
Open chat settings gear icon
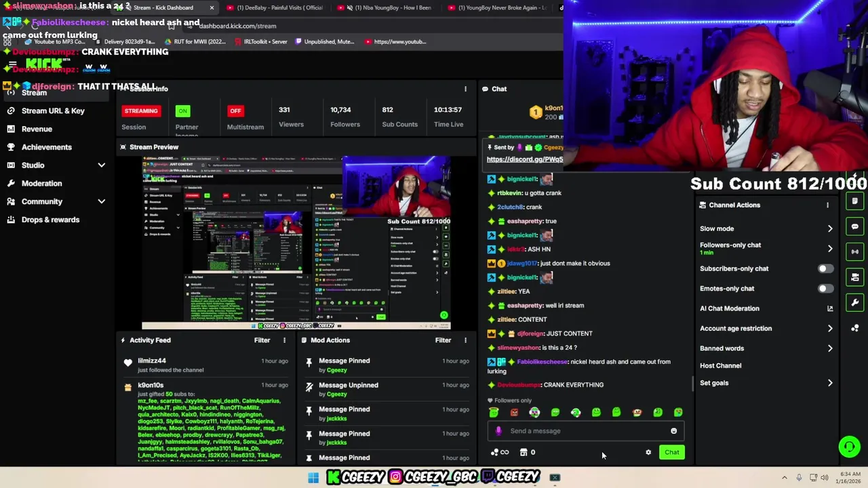[x=648, y=452]
